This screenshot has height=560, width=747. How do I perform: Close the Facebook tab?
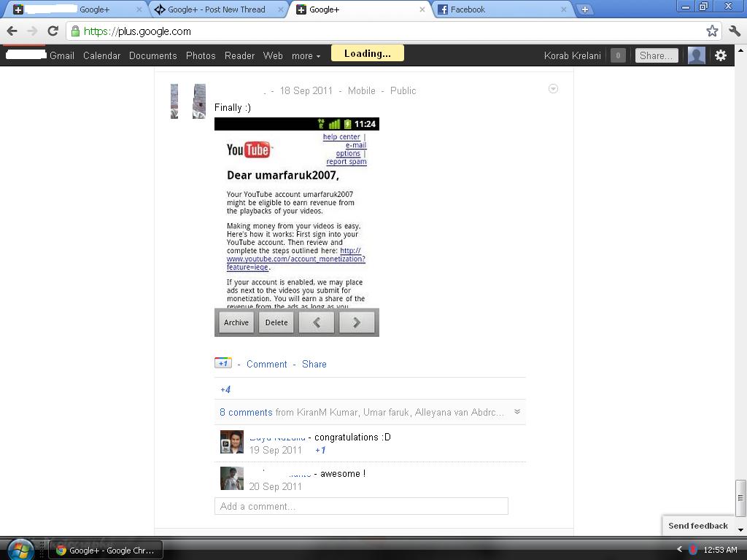(x=564, y=9)
